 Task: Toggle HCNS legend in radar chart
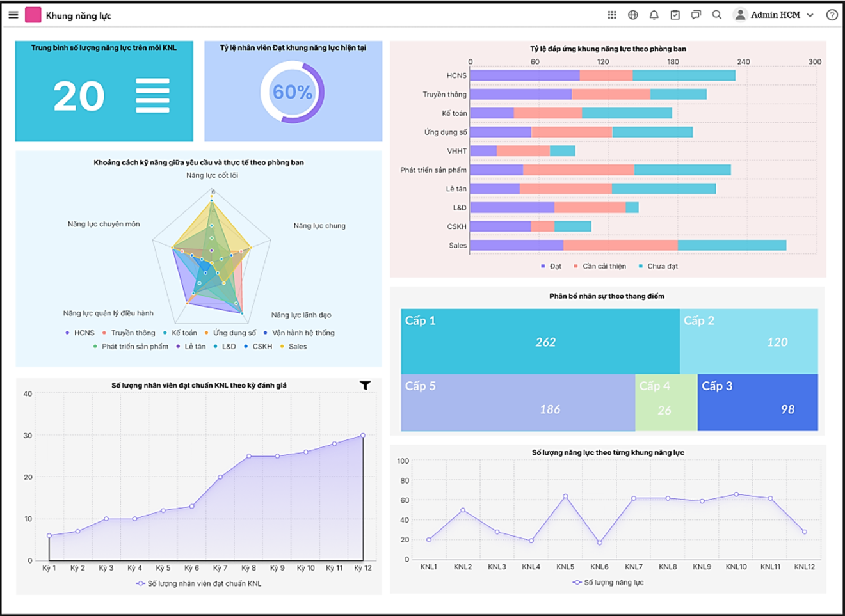point(80,333)
